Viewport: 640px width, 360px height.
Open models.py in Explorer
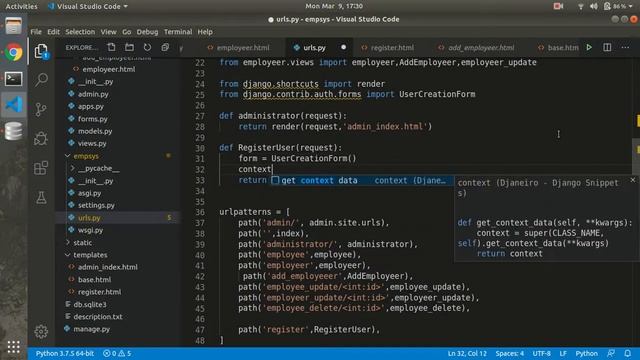95,131
